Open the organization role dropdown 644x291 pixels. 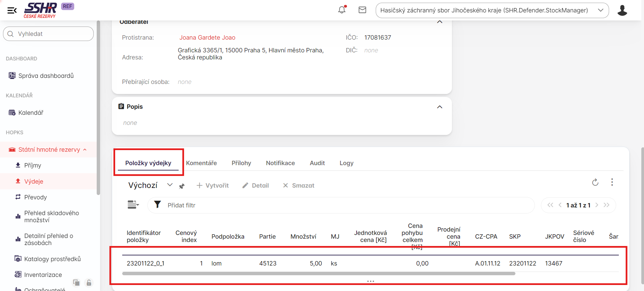492,10
